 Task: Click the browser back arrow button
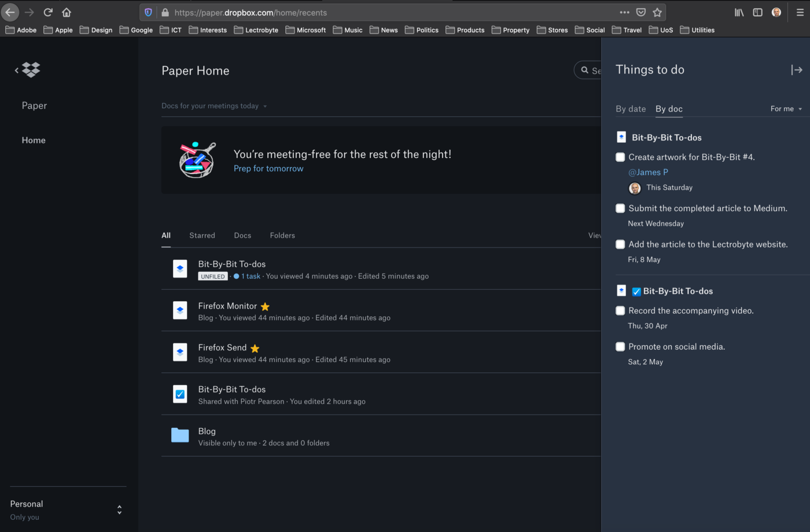click(10, 12)
